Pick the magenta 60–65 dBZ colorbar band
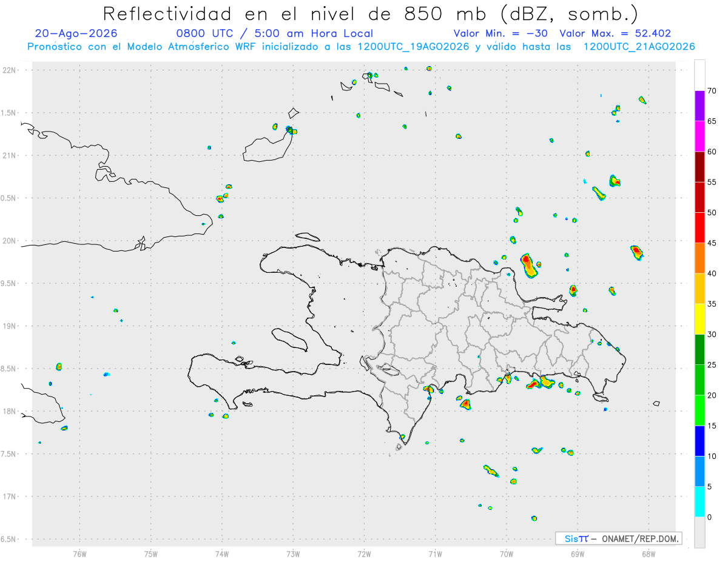Screen dimensions: 728x562 [699, 136]
